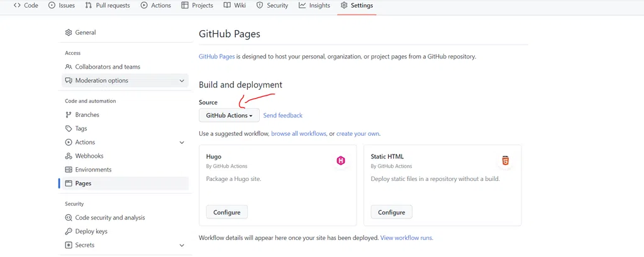Click the Static HTML card title
The height and width of the screenshot is (257, 644).
point(387,156)
